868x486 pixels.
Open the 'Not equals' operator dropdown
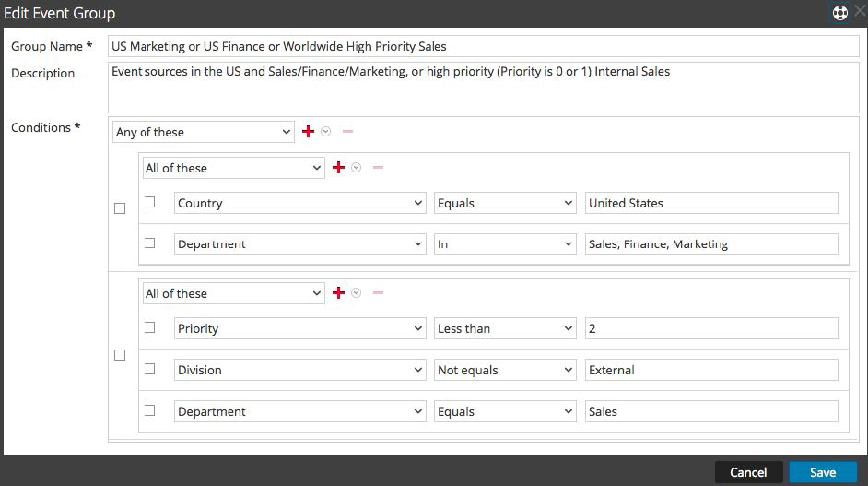click(x=505, y=370)
